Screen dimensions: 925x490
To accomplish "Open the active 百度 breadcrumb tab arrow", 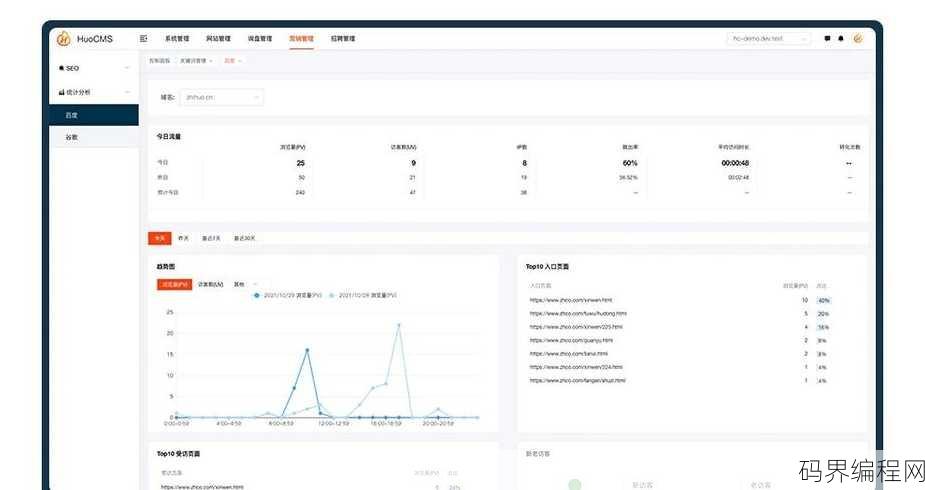I will click(x=240, y=61).
